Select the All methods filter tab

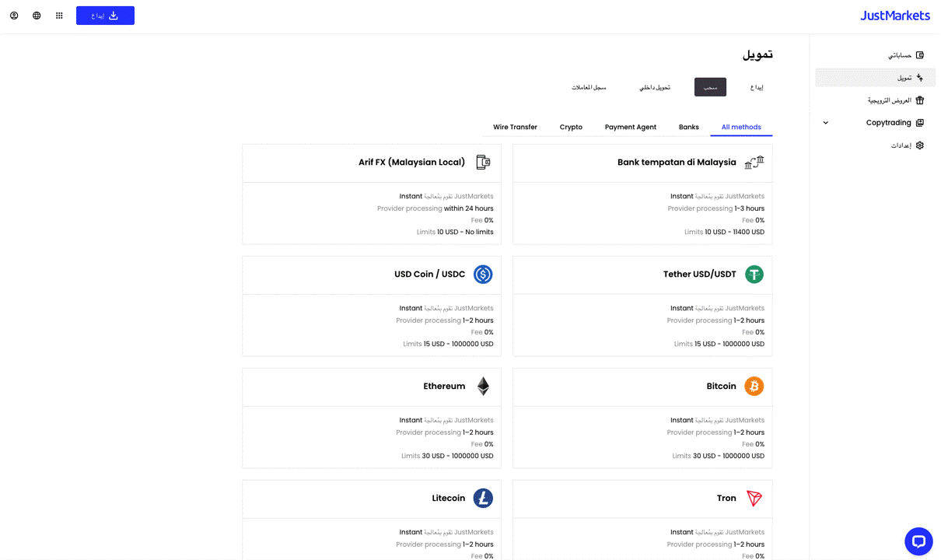point(741,127)
